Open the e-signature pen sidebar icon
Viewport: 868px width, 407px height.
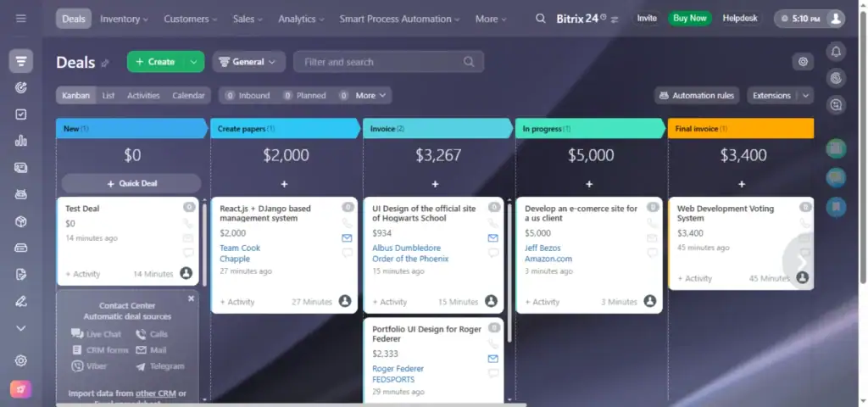pyautogui.click(x=21, y=302)
